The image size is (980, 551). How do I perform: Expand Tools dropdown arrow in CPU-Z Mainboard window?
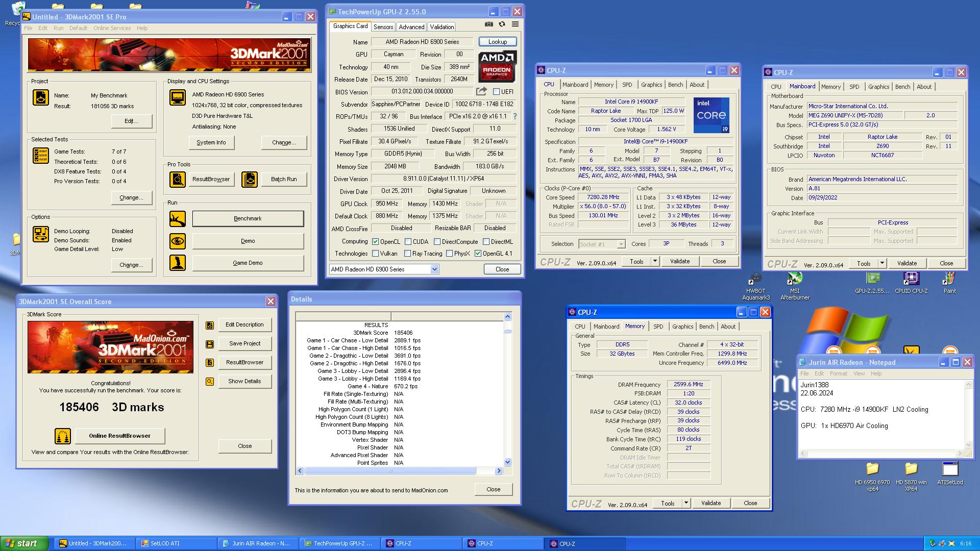(883, 264)
